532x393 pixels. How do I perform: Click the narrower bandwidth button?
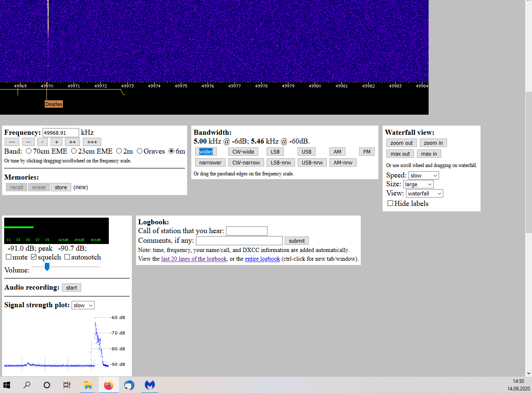210,162
